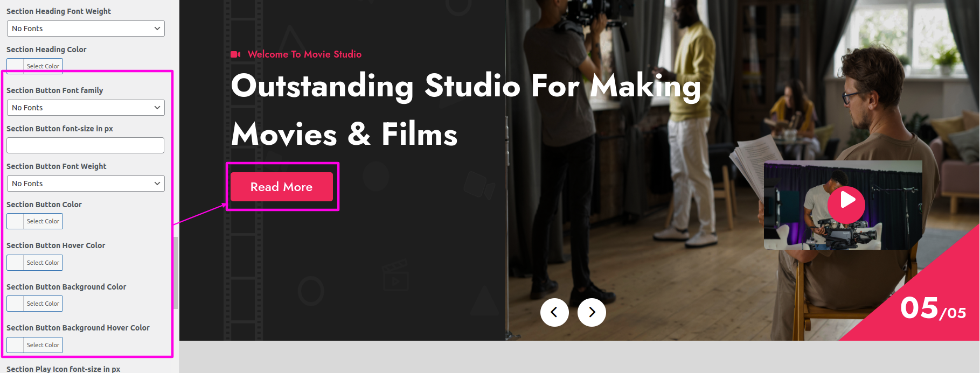Click the 05/05 slide counter
Viewport: 980px width, 373px height.
(x=933, y=309)
